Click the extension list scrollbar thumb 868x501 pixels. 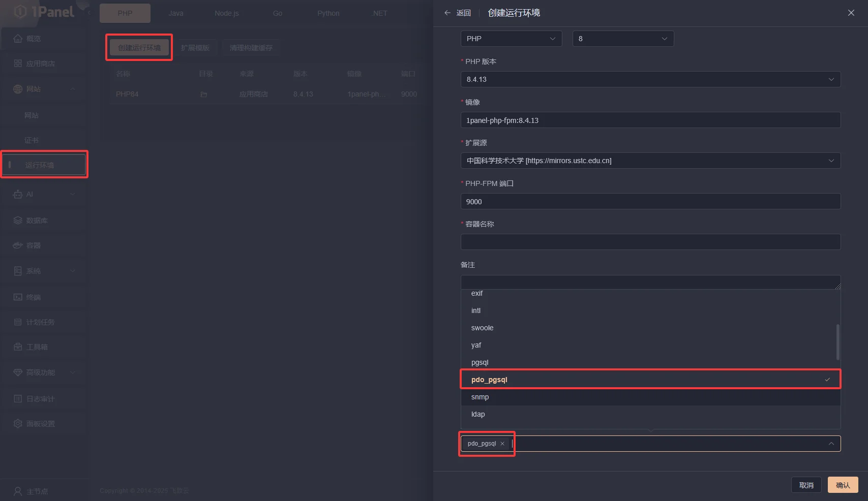pos(837,342)
